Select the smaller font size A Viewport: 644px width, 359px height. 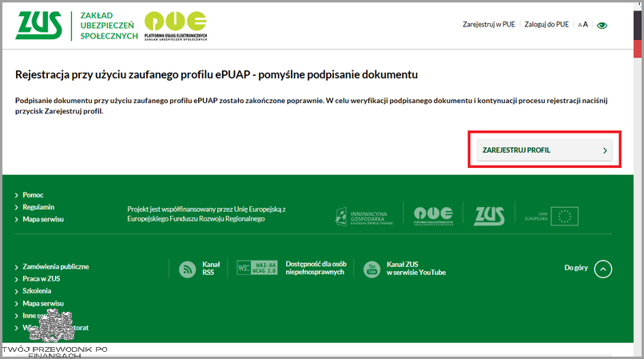click(x=579, y=25)
